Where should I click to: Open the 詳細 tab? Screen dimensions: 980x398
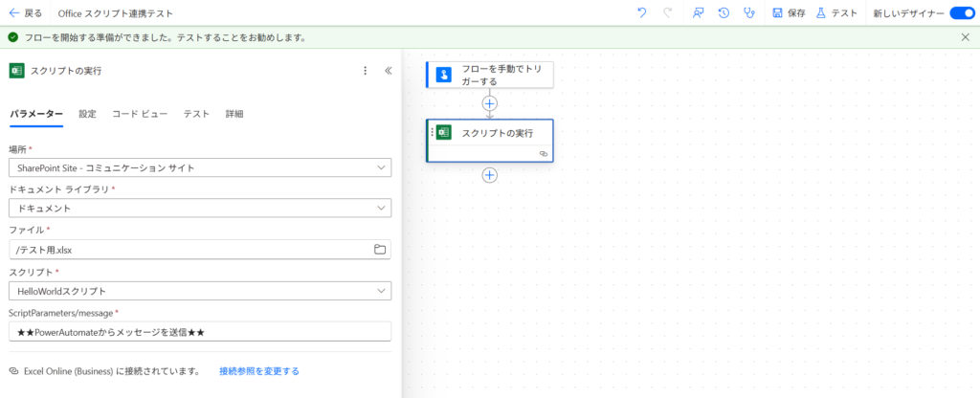pyautogui.click(x=234, y=115)
